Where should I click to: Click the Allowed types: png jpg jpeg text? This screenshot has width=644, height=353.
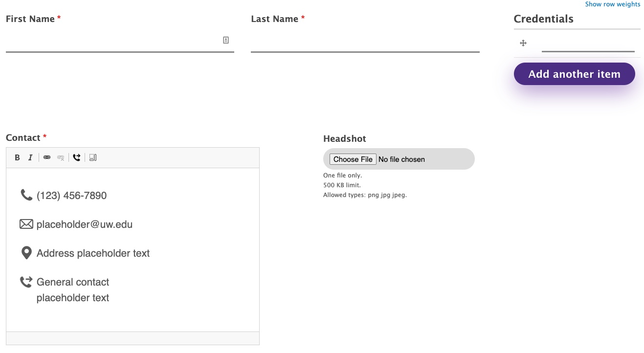(x=365, y=195)
